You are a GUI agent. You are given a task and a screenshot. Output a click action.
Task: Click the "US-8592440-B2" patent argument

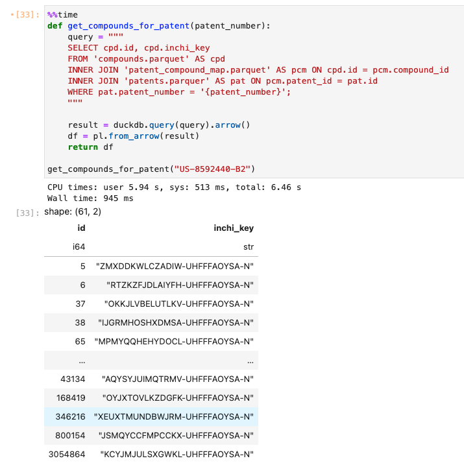(x=212, y=169)
